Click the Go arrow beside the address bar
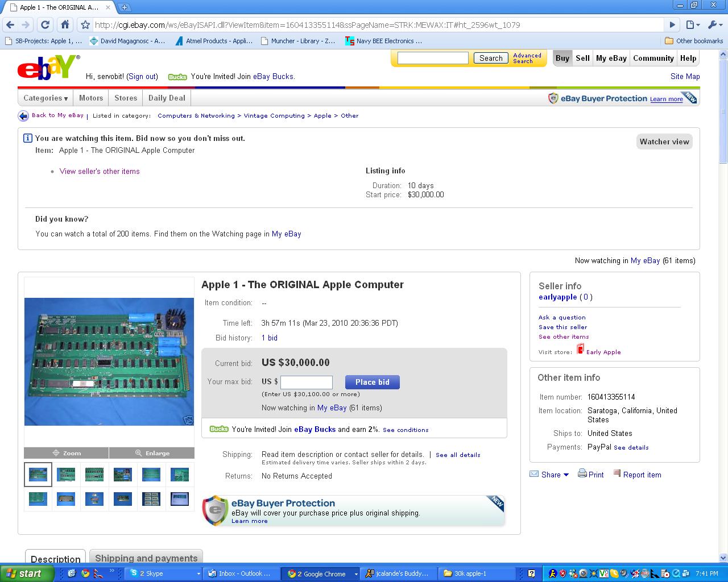728x582 pixels. point(672,24)
